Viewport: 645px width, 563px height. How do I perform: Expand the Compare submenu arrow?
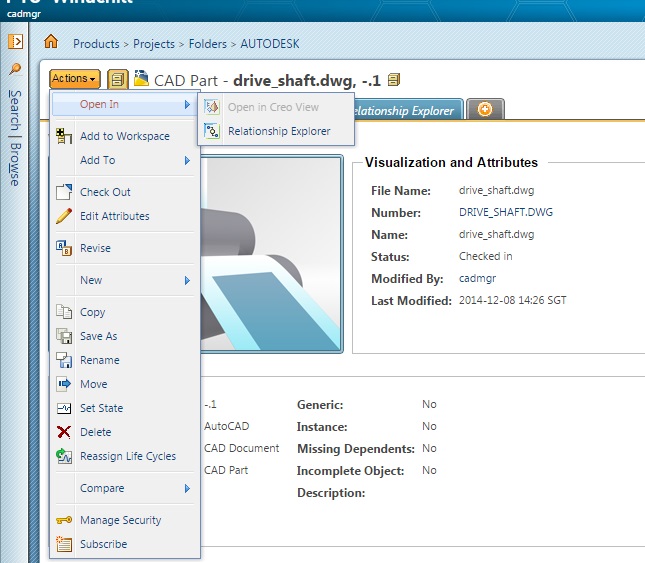pos(188,489)
